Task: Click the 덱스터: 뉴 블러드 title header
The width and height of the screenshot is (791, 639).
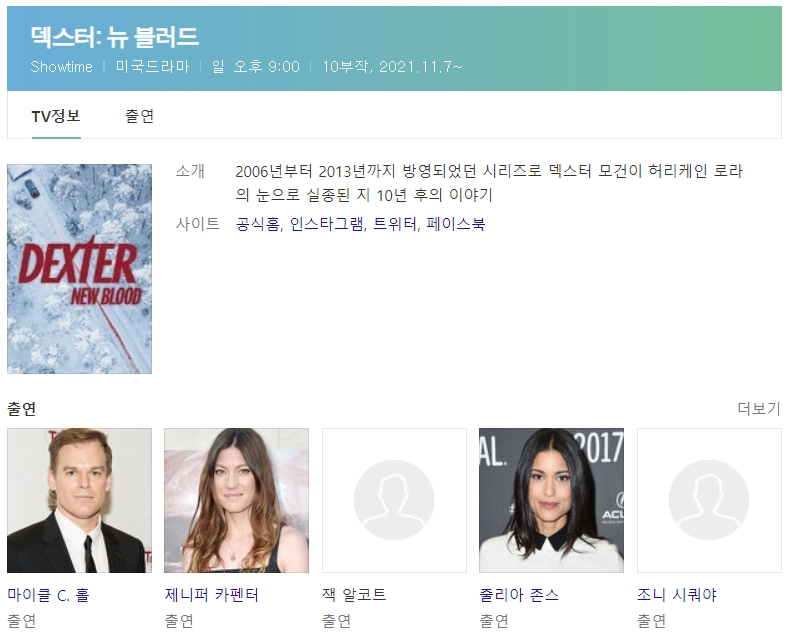Action: (115, 37)
